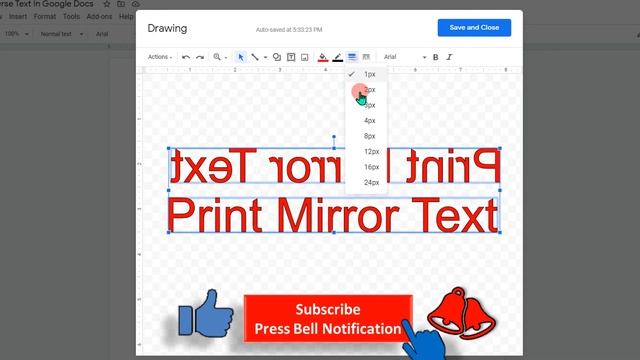
Task: Open the Zoom magnifier tool
Action: point(217,57)
